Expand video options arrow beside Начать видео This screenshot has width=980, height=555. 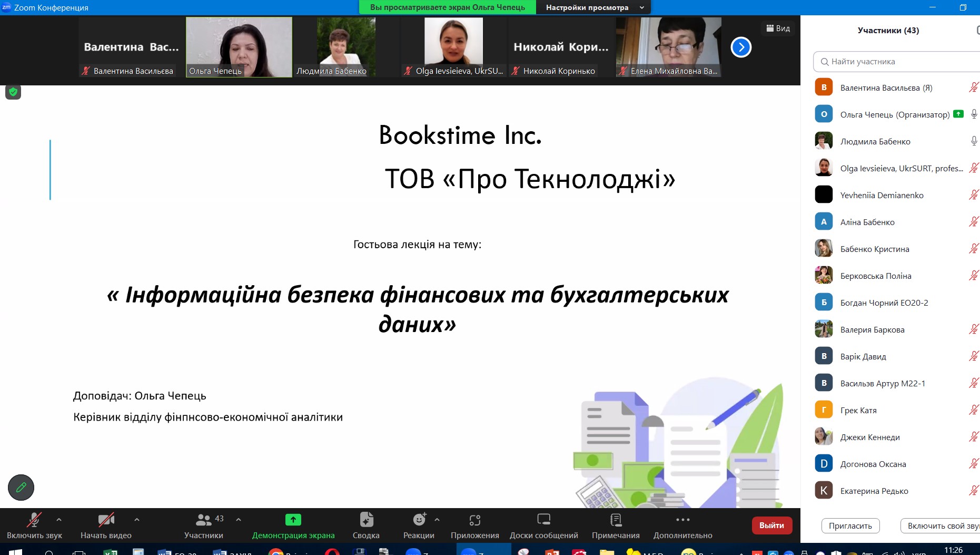pos(137,520)
